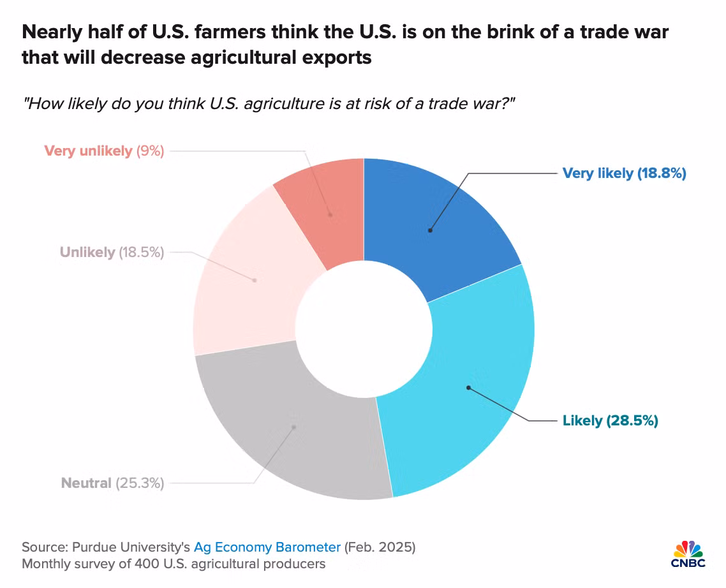Click the leader dot inside the Very likely segment

430,230
